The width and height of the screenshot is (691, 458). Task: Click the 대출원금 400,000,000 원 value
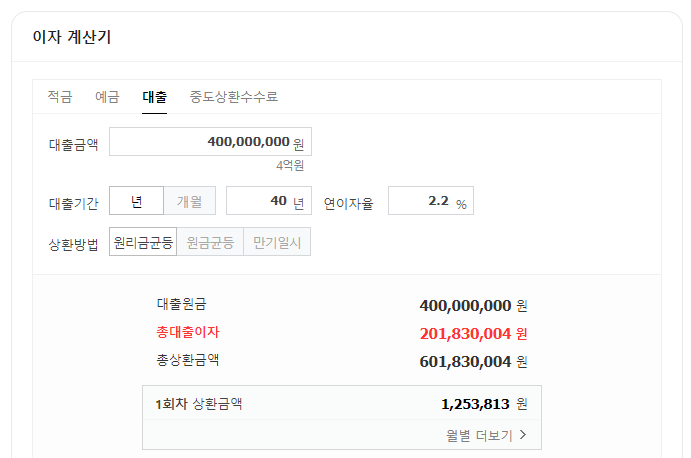click(473, 305)
